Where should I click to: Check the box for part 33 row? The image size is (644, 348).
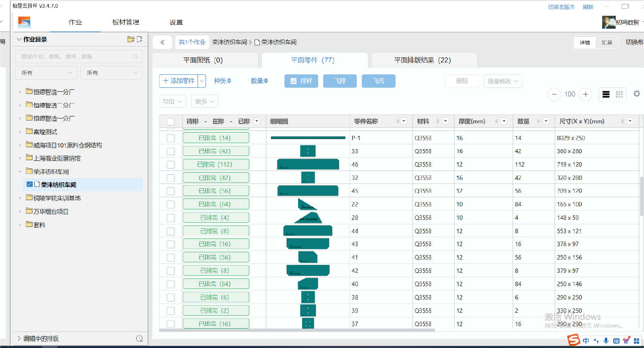coord(171,151)
